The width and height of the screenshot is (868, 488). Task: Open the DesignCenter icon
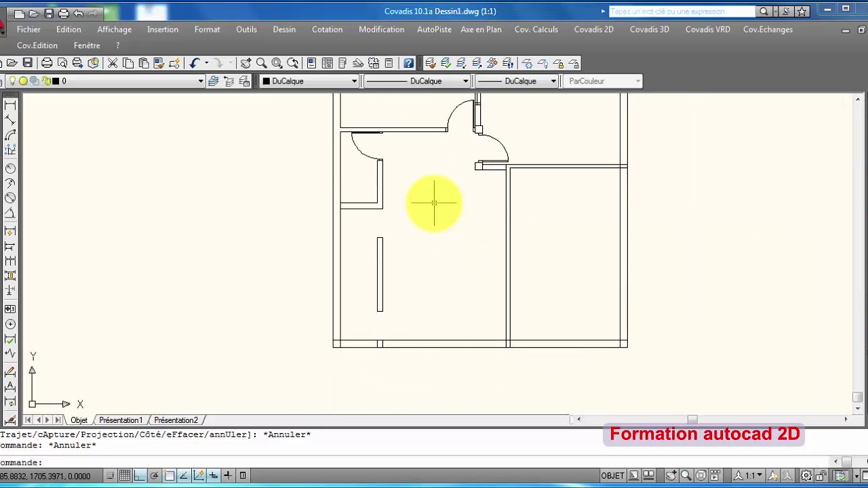[x=327, y=63]
